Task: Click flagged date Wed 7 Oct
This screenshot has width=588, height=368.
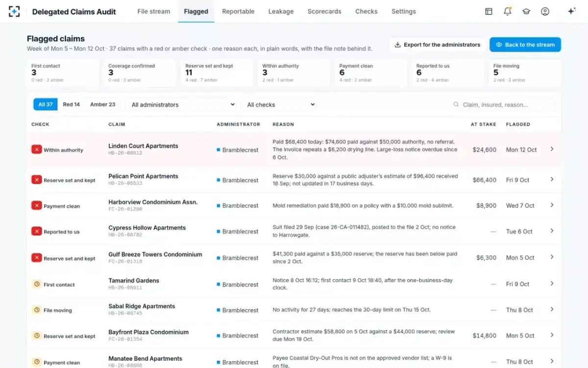Action: click(x=520, y=206)
